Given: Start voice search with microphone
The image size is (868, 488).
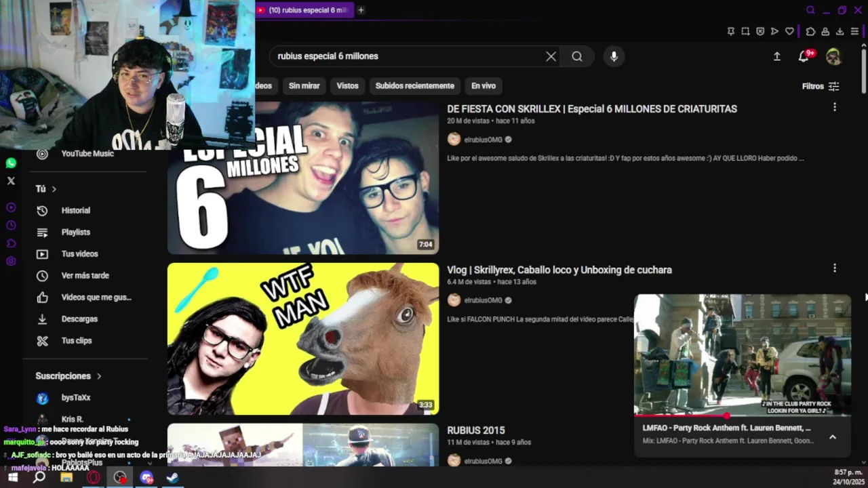Looking at the screenshot, I should pos(614,57).
